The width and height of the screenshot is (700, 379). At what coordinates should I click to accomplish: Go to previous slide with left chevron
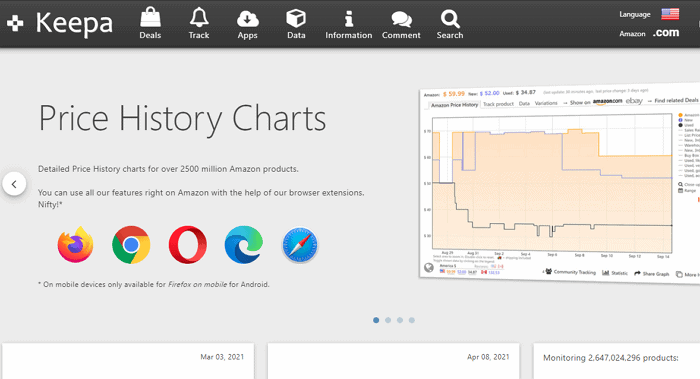[x=14, y=184]
